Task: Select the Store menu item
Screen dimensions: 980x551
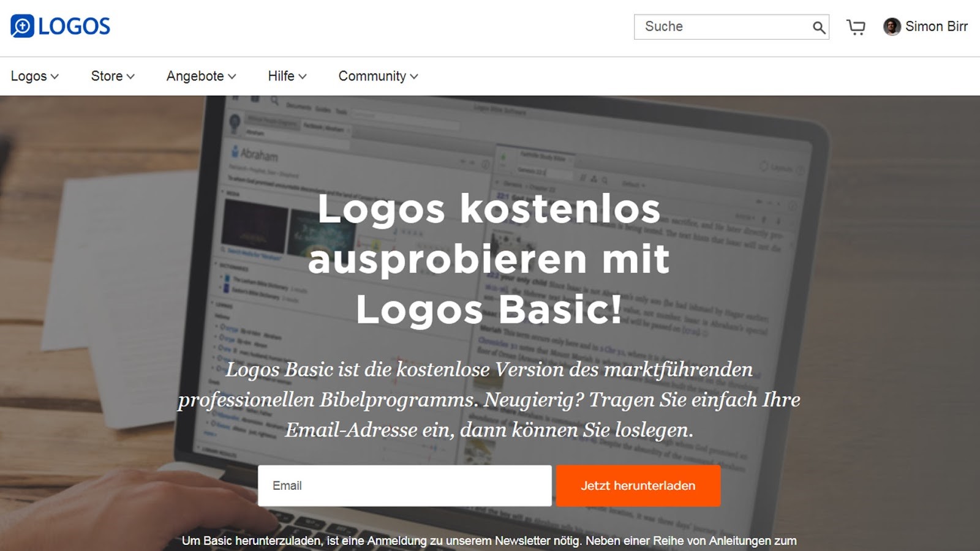Action: 107,76
